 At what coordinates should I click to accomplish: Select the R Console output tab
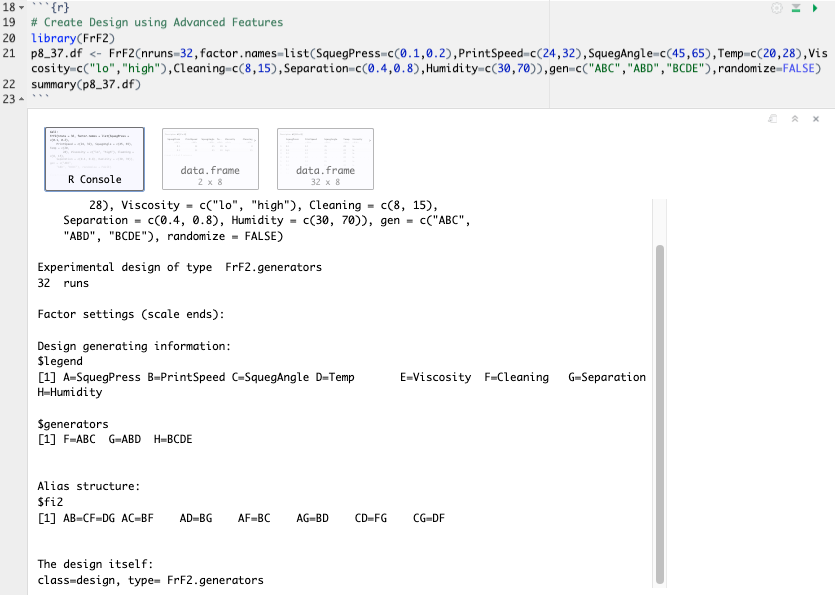[94, 158]
